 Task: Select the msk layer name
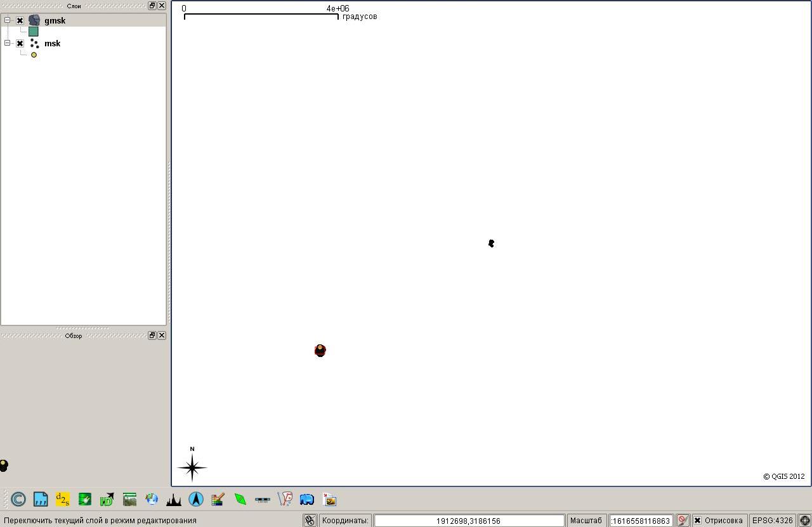[53, 44]
